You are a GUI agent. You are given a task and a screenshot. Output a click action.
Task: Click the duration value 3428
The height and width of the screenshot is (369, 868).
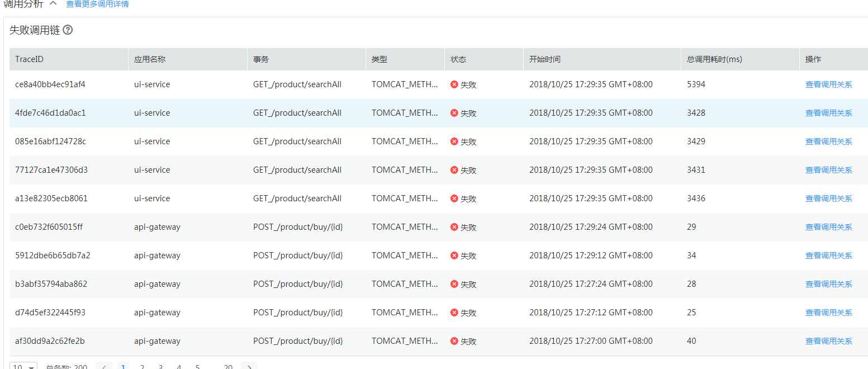pyautogui.click(x=696, y=113)
